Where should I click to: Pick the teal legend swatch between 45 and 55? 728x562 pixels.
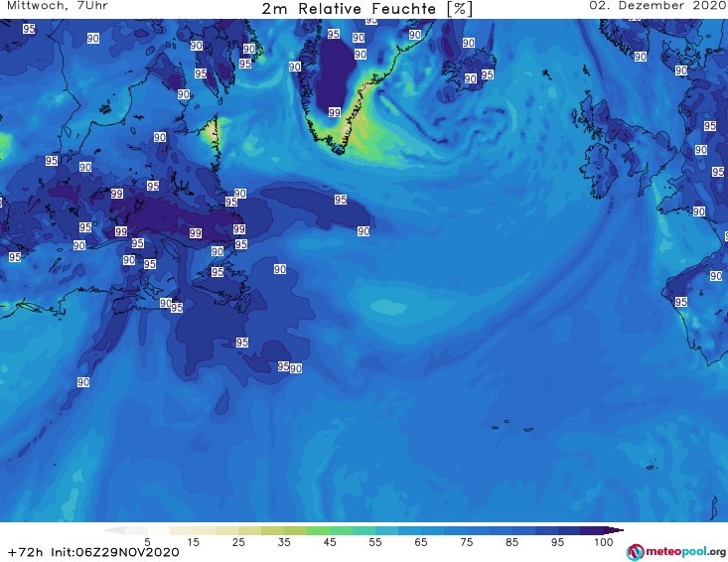(364, 530)
